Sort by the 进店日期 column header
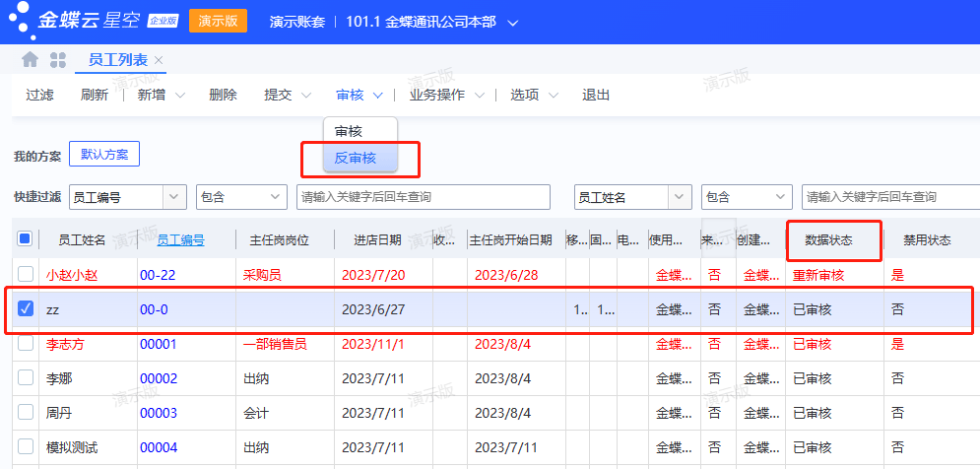The image size is (980, 469). click(377, 240)
